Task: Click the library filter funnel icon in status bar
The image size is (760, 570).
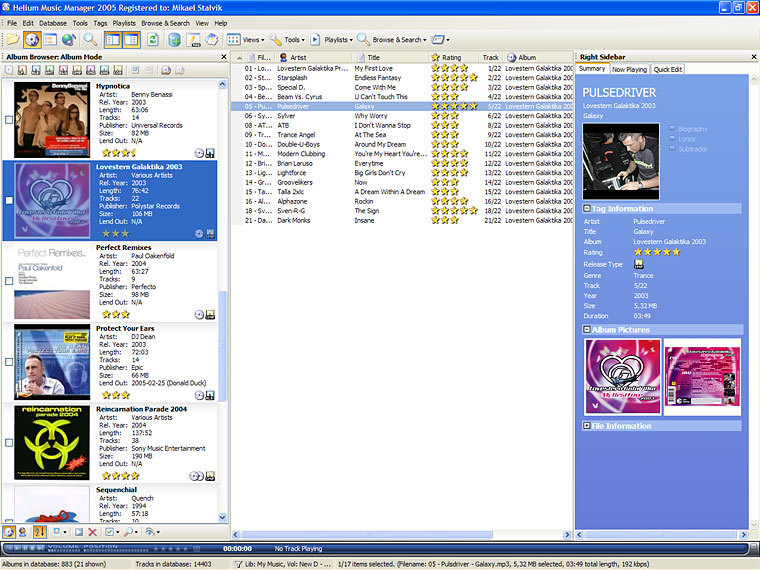Action: (238, 564)
